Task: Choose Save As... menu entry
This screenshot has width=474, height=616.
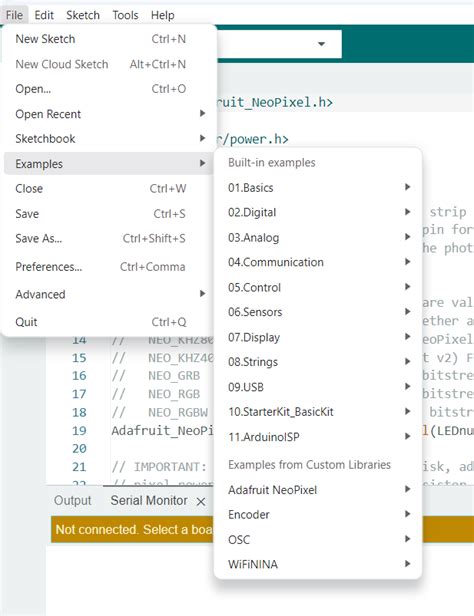Action: [109, 238]
